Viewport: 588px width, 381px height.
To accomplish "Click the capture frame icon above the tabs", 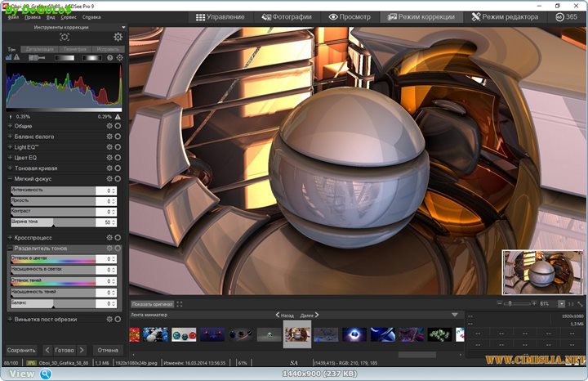I will click(x=65, y=37).
